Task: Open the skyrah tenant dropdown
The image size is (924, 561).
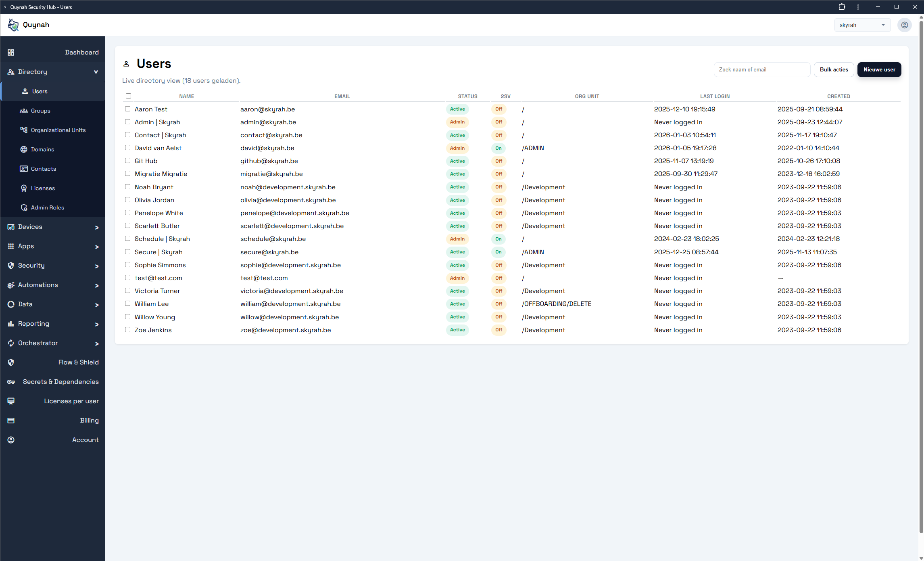Action: click(x=862, y=25)
